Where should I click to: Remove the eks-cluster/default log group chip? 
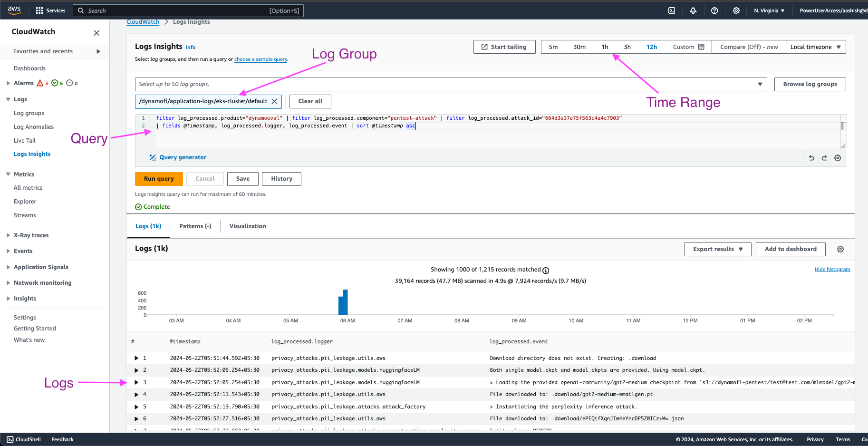[x=274, y=101]
